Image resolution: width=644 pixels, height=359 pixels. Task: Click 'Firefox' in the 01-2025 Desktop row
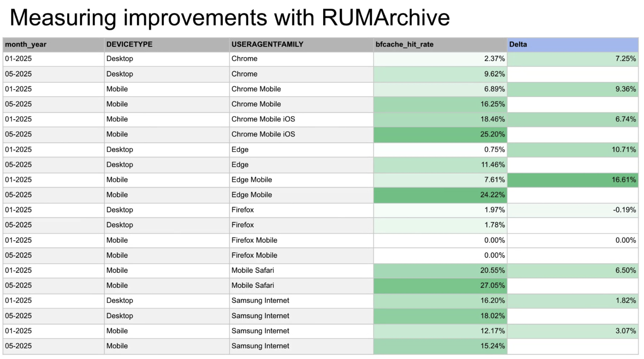pos(242,210)
